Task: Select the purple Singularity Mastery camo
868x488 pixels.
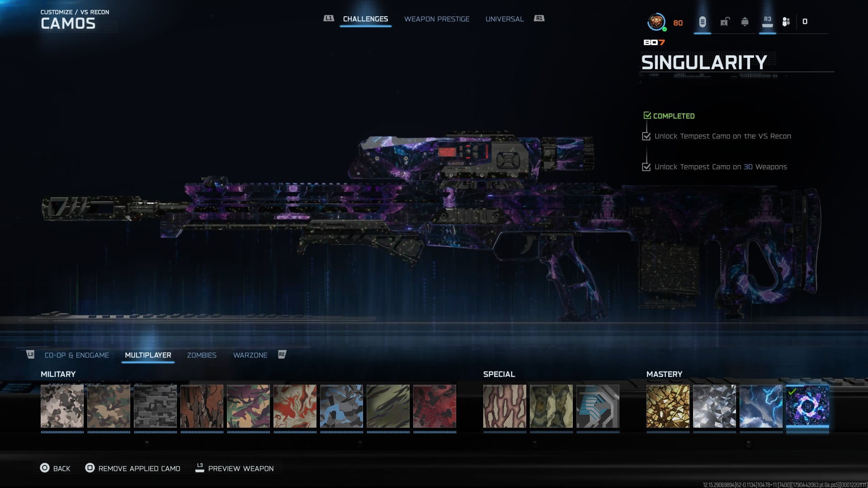Action: pos(807,406)
